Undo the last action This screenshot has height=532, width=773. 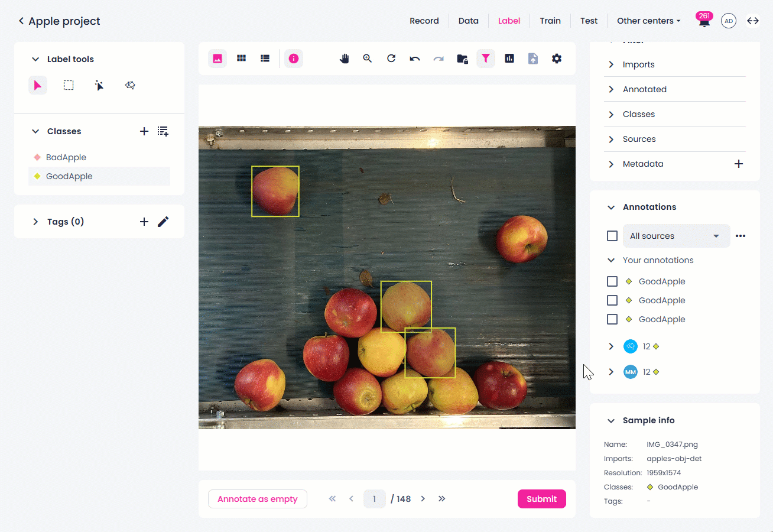pyautogui.click(x=415, y=59)
